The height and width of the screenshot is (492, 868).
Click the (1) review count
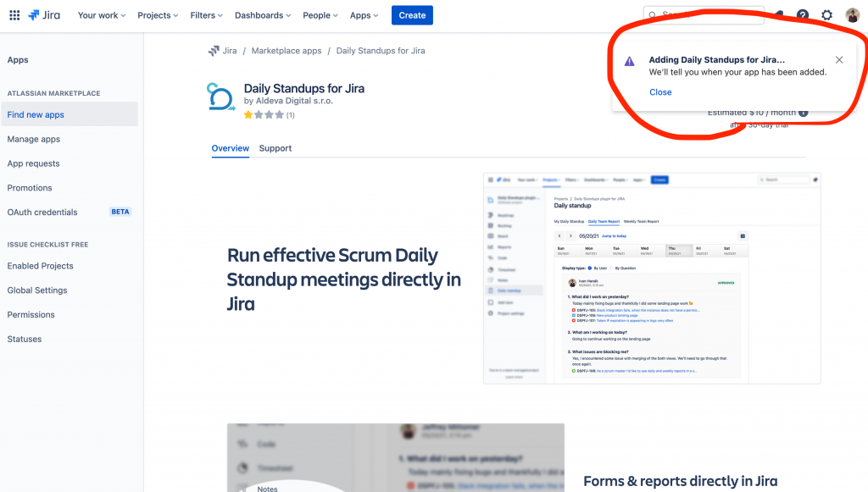[x=291, y=115]
